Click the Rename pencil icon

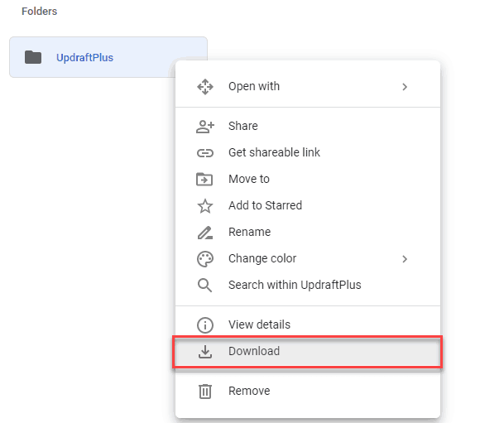205,233
